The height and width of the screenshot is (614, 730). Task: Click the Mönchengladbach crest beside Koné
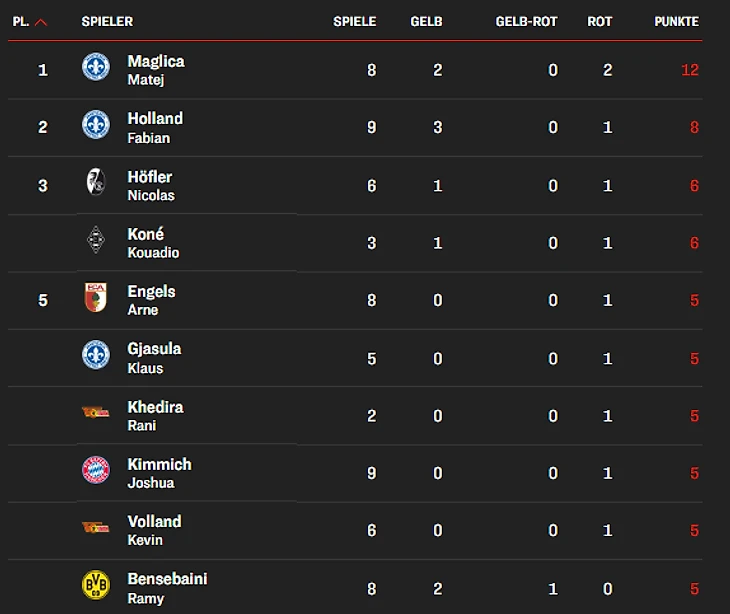click(x=96, y=240)
